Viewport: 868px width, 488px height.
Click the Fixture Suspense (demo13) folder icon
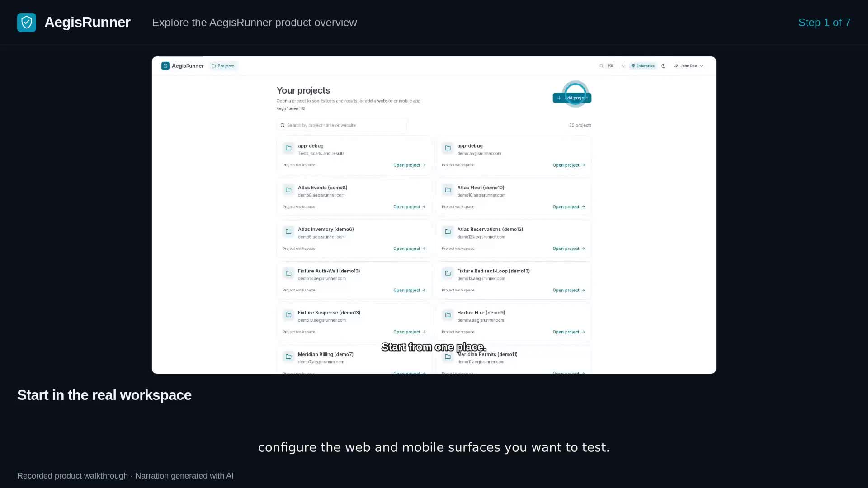(288, 315)
